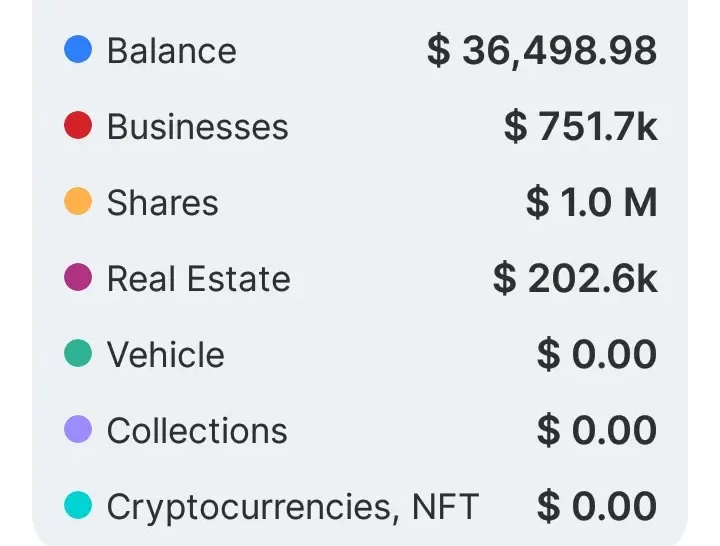Select the Real Estate label
The height and width of the screenshot is (546, 720).
(198, 279)
